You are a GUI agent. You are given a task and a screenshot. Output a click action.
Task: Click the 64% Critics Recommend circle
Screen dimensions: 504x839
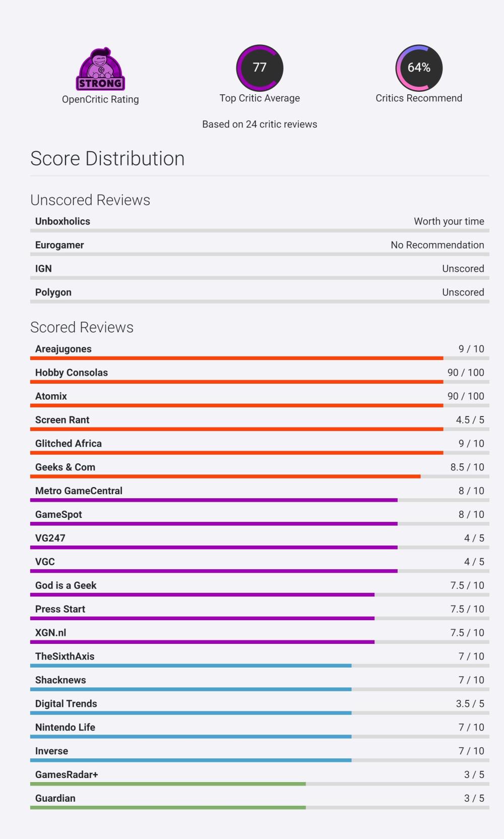pos(419,68)
